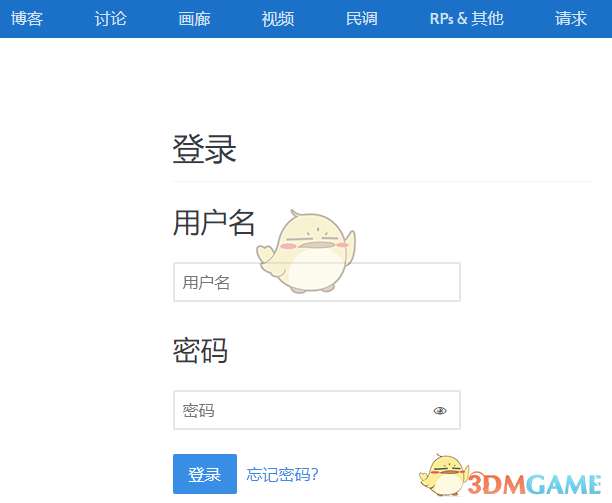Follow the 忘记密码? link
Viewport: 612px width, 503px height.
tap(283, 475)
